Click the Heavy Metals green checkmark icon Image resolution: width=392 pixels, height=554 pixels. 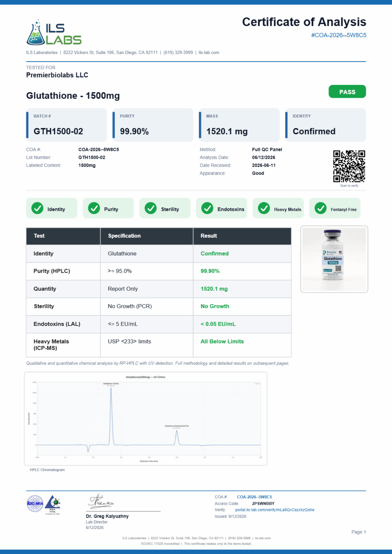click(x=264, y=208)
